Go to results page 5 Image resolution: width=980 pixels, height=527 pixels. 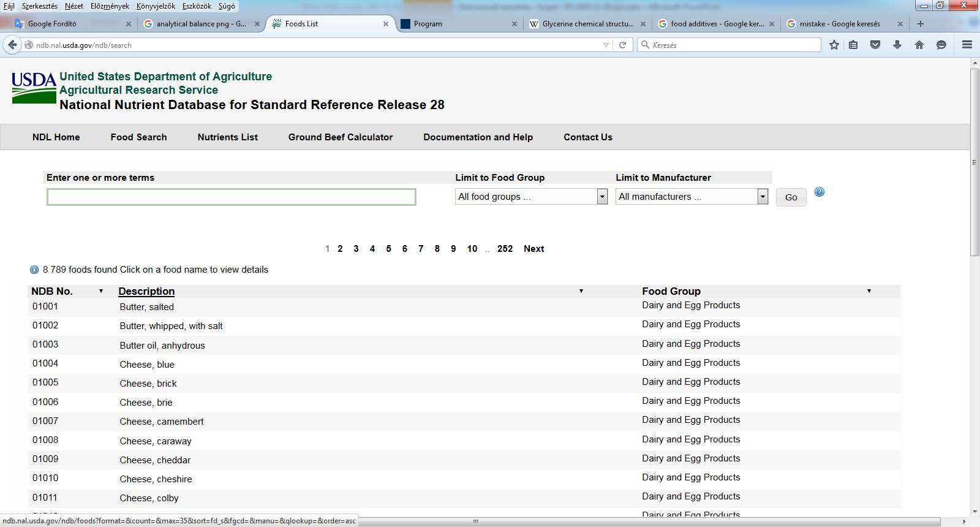[x=388, y=249]
